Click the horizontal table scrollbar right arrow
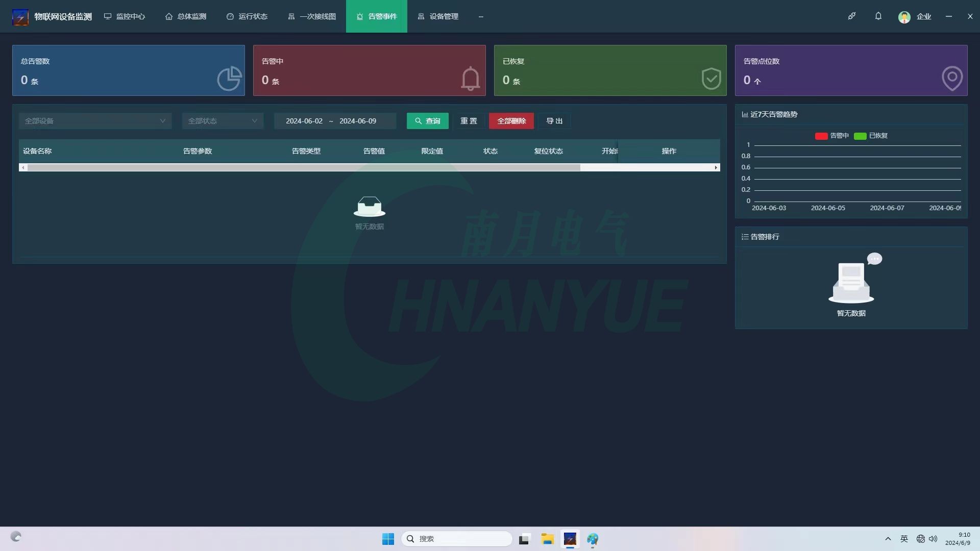980x551 pixels. point(716,167)
